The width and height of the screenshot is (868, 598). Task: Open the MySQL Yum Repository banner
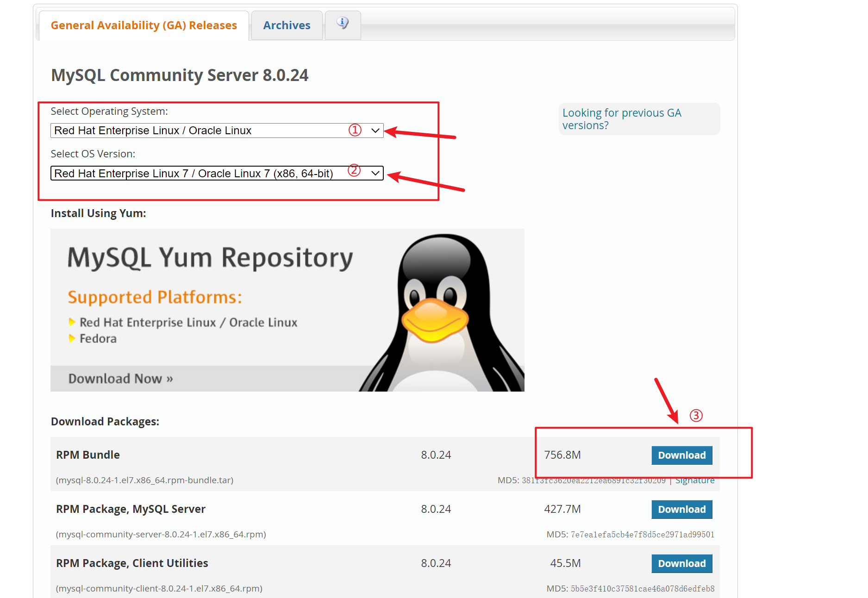pos(287,310)
